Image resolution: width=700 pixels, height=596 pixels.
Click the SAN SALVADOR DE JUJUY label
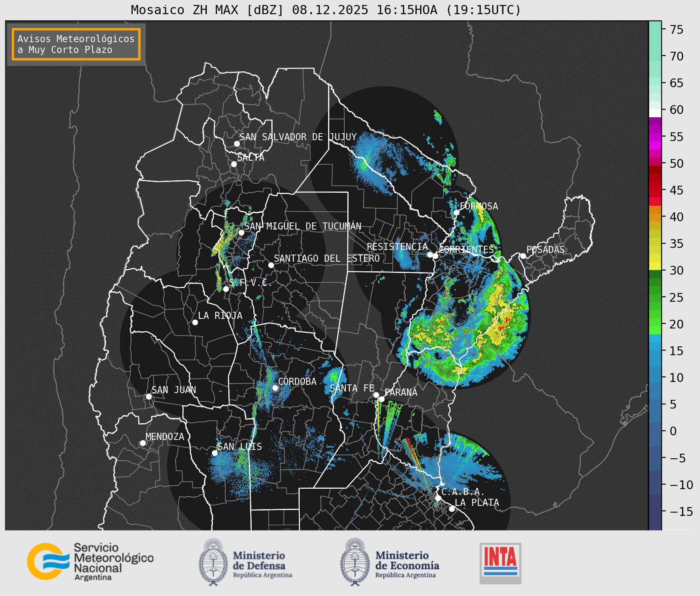[298, 137]
